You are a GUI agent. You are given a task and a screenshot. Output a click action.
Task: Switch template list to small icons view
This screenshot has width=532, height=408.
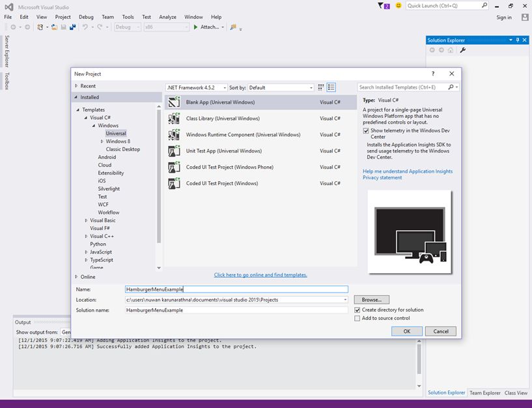point(321,87)
